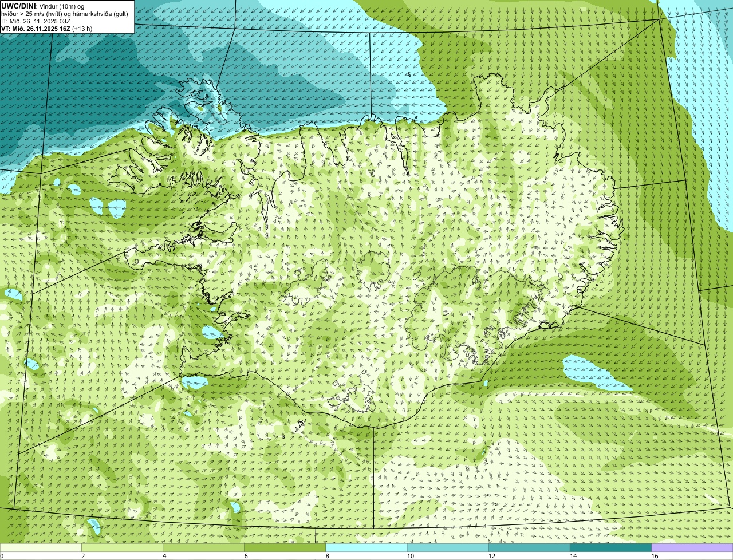Click the legend scale label "8"
The width and height of the screenshot is (733, 560).
[x=328, y=556]
